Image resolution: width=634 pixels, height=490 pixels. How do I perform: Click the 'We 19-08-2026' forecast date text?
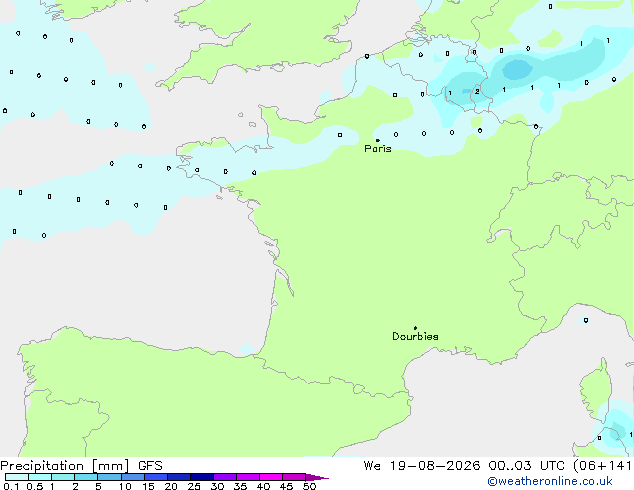click(x=422, y=466)
